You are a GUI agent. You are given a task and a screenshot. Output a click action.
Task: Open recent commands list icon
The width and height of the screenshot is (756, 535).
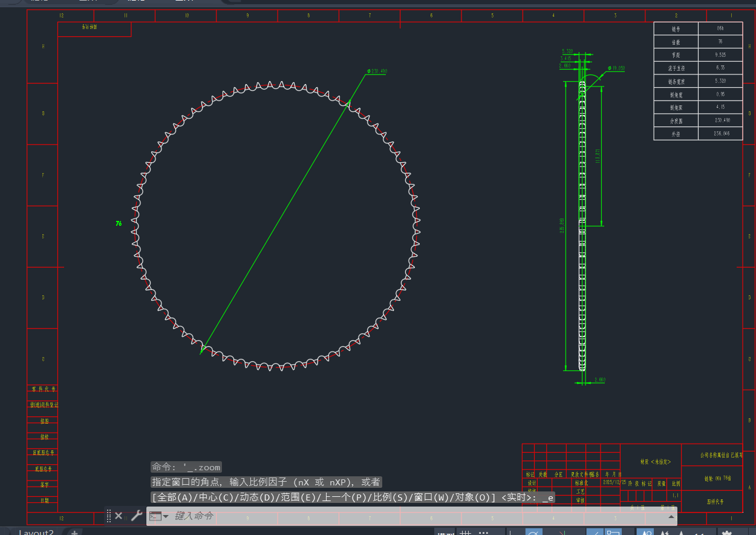[158, 516]
